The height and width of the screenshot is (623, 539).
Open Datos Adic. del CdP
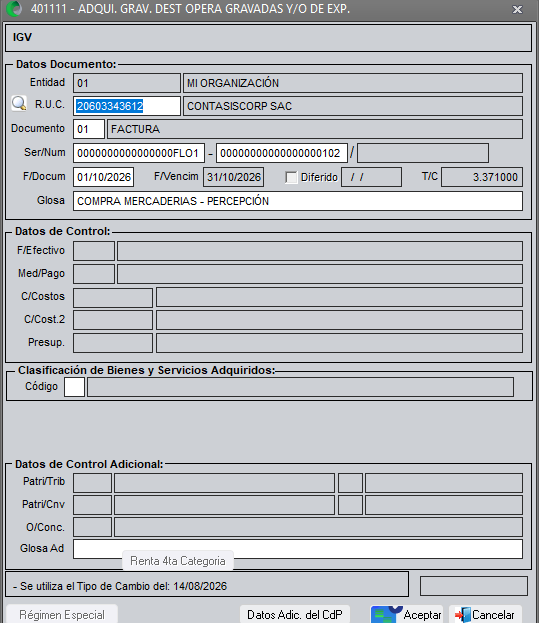pos(295,615)
